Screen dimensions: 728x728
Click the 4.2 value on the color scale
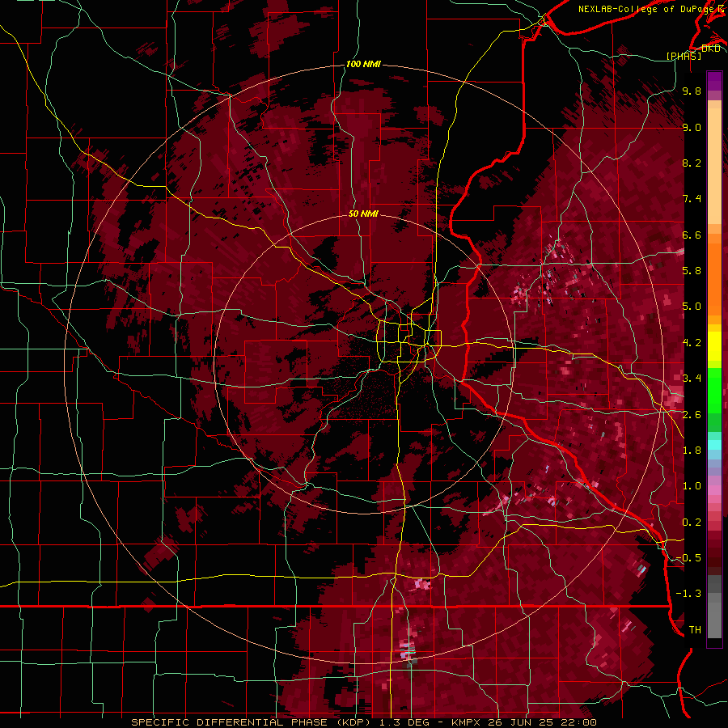(x=692, y=343)
